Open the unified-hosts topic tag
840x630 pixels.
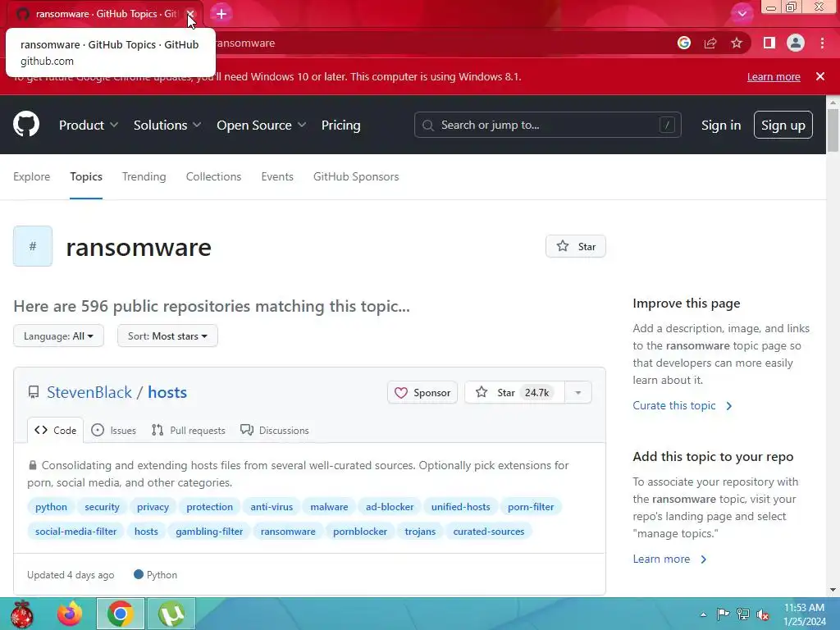tap(461, 507)
